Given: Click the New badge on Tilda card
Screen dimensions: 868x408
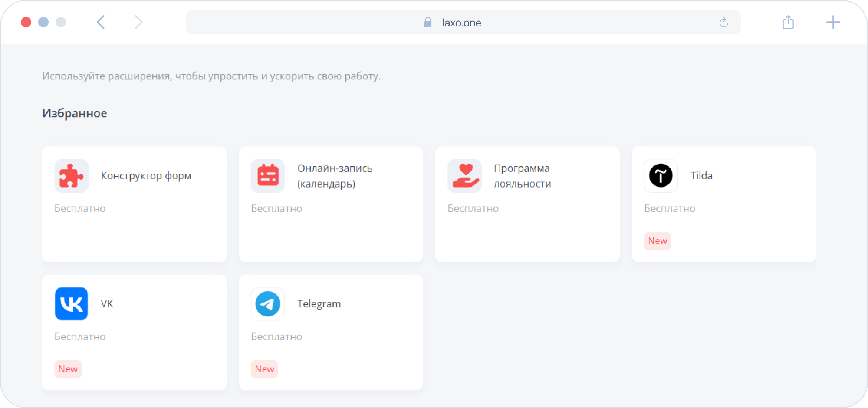Looking at the screenshot, I should (x=657, y=241).
